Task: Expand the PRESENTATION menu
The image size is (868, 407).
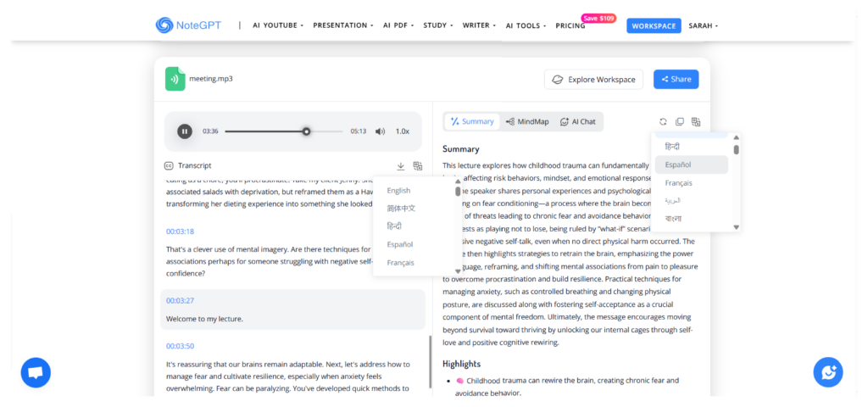Action: coord(343,25)
